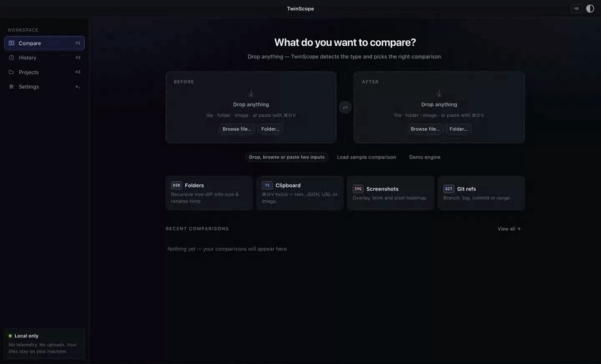Screen dimensions: 601x364
Task: Click the AFTER pane label
Action: 370,82
